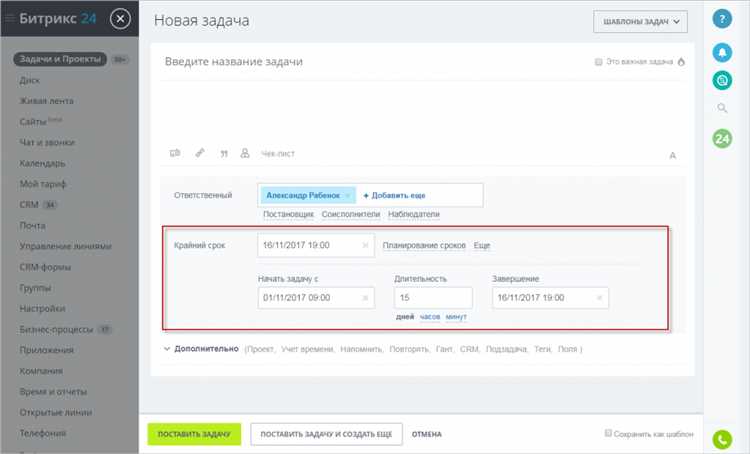Open Настройки in sidebar
The width and height of the screenshot is (750, 454).
[x=42, y=309]
